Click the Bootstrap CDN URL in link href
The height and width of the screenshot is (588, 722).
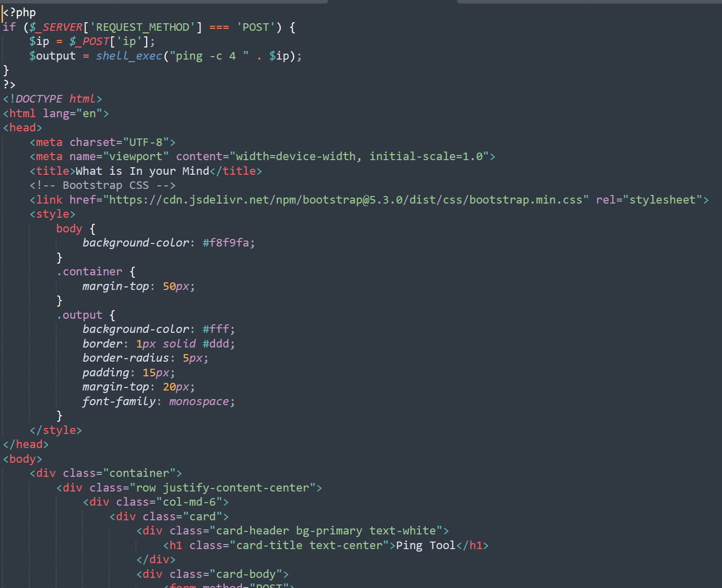[x=346, y=200]
